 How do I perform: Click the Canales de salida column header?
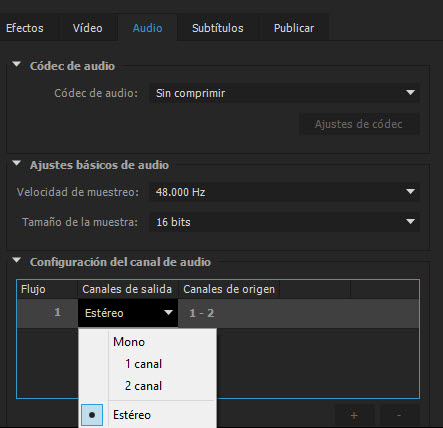pos(128,289)
